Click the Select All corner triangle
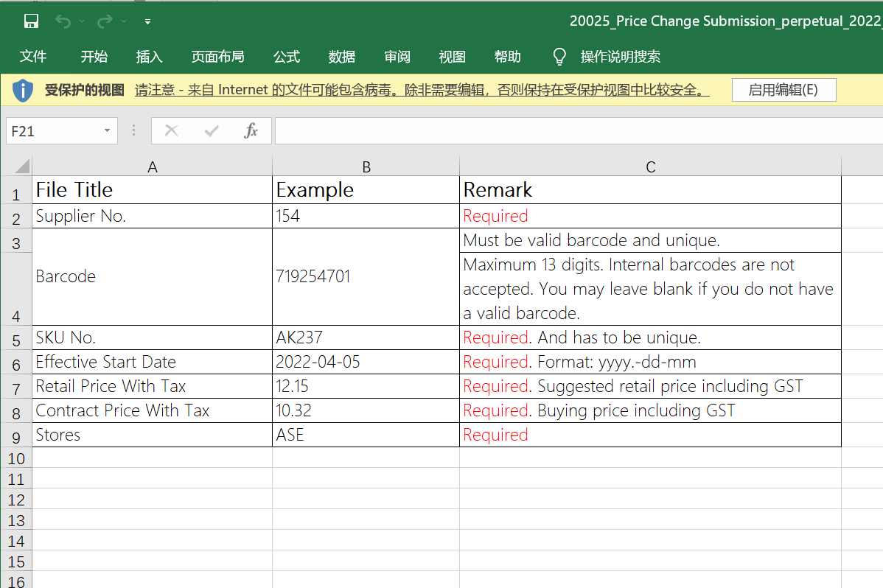 (x=22, y=166)
